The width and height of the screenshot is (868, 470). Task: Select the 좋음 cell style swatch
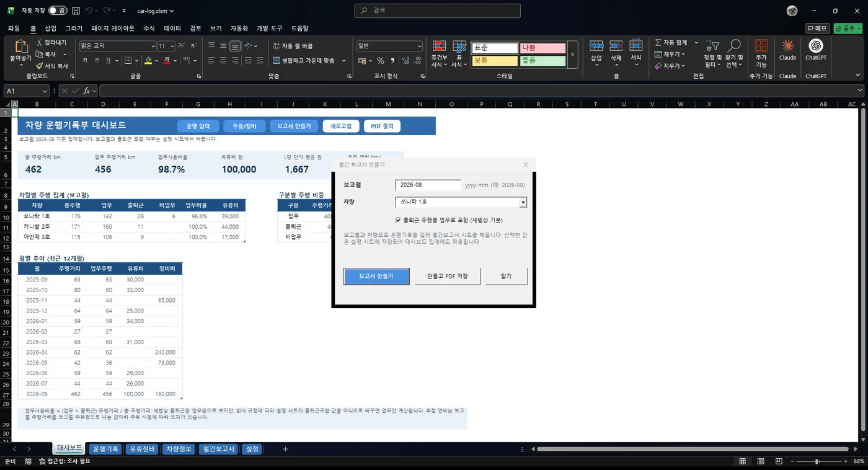pos(543,61)
